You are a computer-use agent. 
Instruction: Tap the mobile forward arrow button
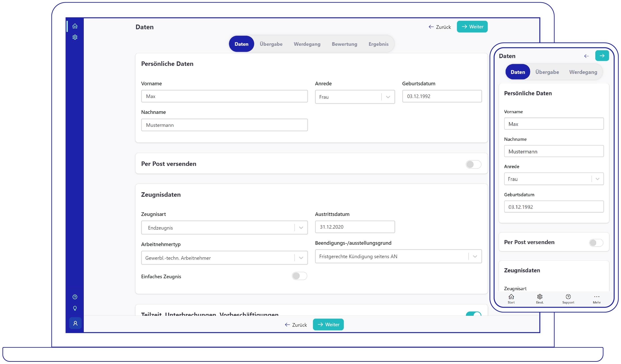point(602,56)
